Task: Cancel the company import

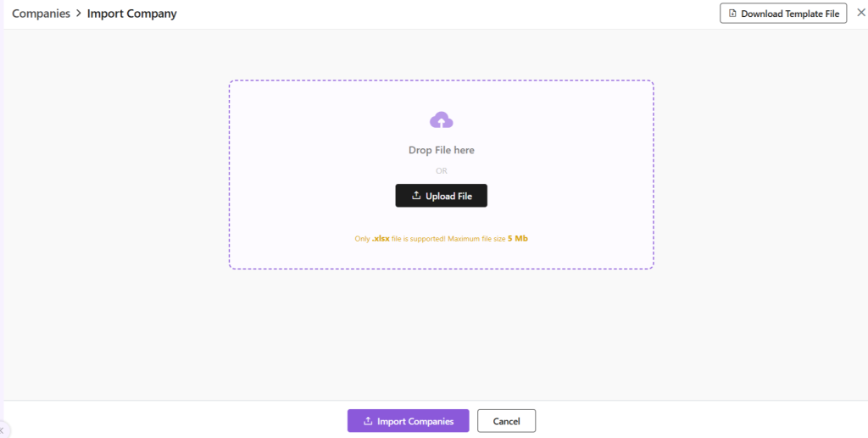Action: (506, 421)
